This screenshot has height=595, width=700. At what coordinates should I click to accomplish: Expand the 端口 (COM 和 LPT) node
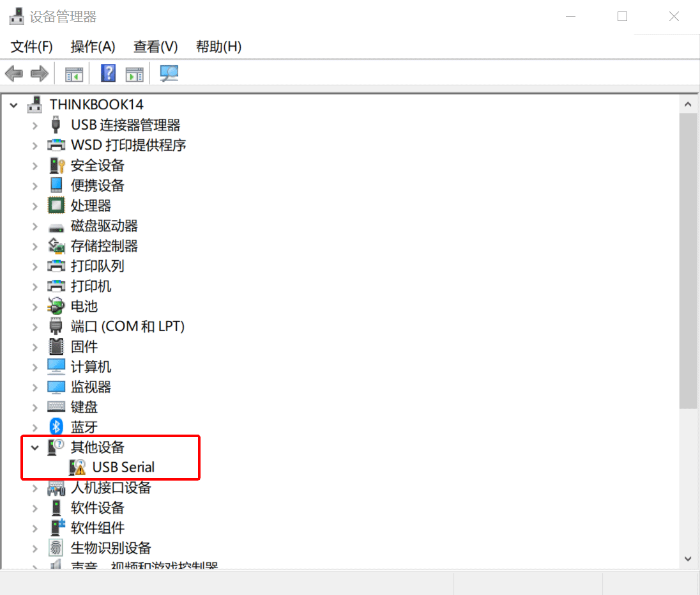point(35,326)
